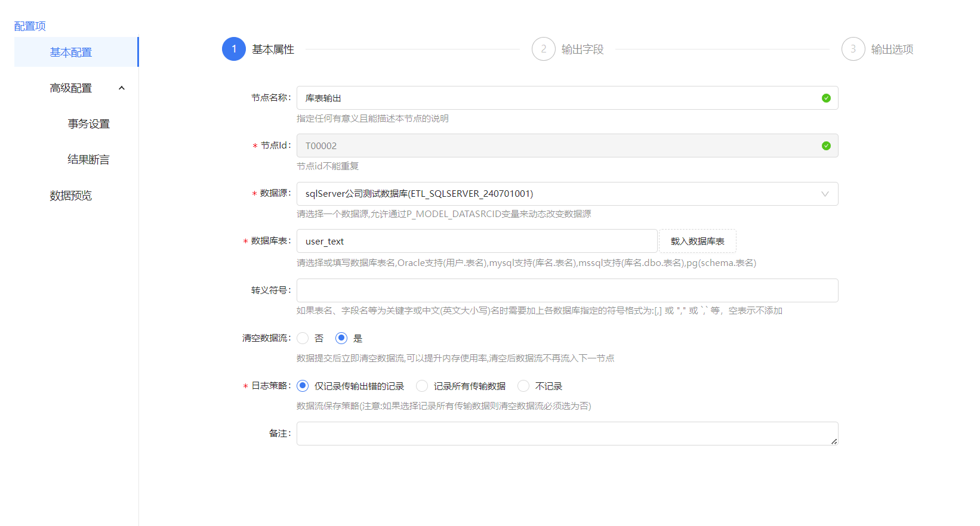Click the 备注 textarea resize handle
This screenshot has width=980, height=526.
click(x=834, y=441)
